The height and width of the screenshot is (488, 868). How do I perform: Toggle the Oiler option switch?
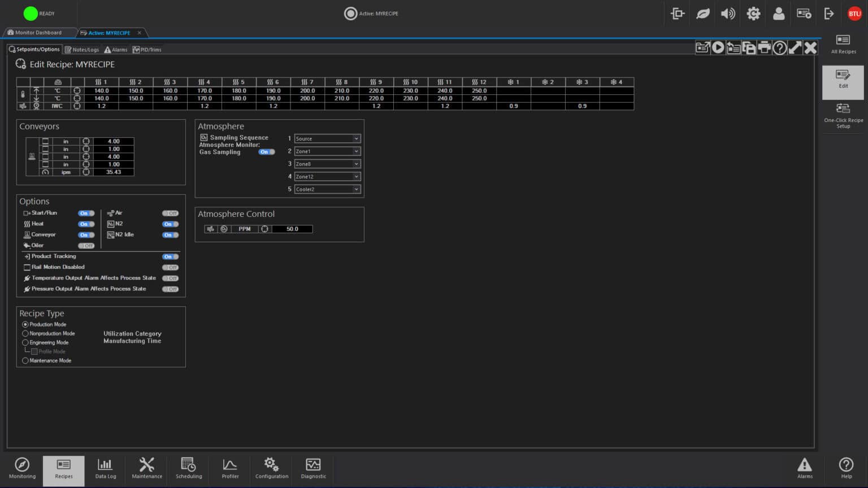coord(86,246)
